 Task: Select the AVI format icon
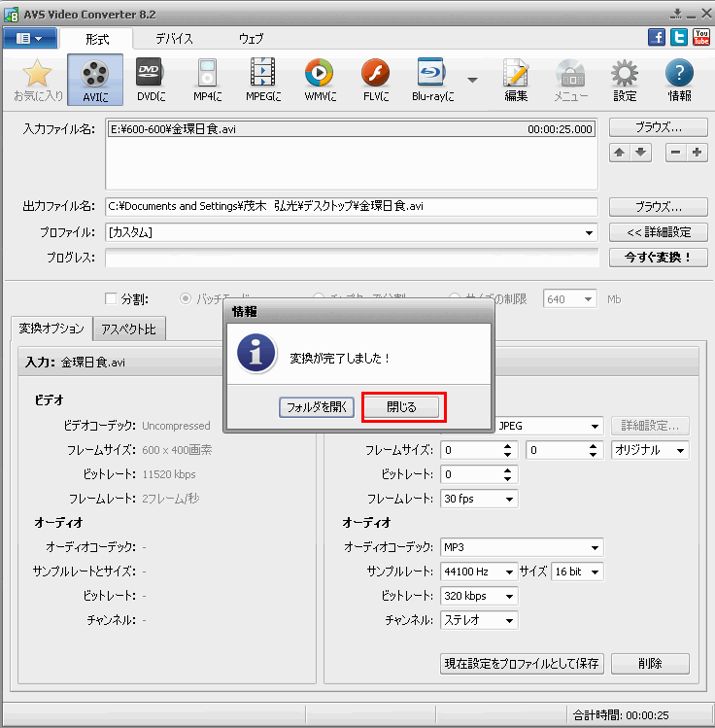[95, 79]
